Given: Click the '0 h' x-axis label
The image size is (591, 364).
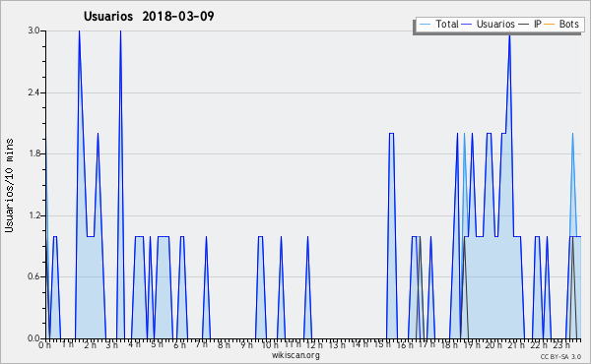Looking at the screenshot, I should coord(45,344).
